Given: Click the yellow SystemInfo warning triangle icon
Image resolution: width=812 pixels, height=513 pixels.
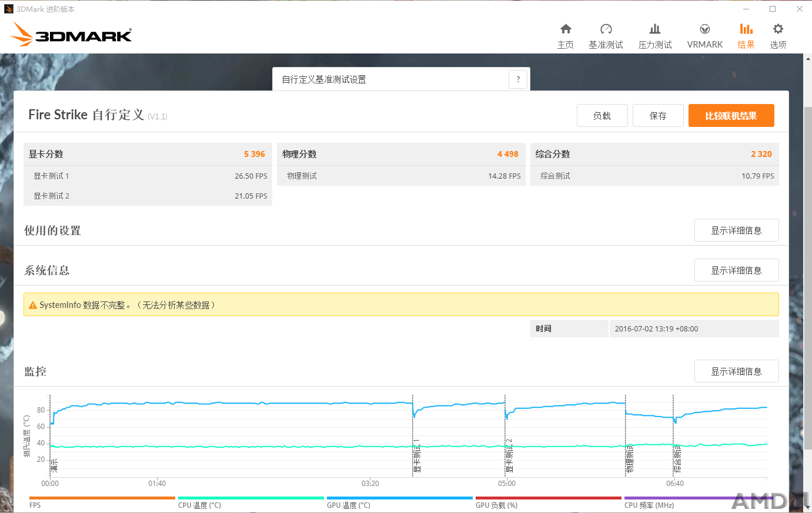Looking at the screenshot, I should [x=33, y=306].
